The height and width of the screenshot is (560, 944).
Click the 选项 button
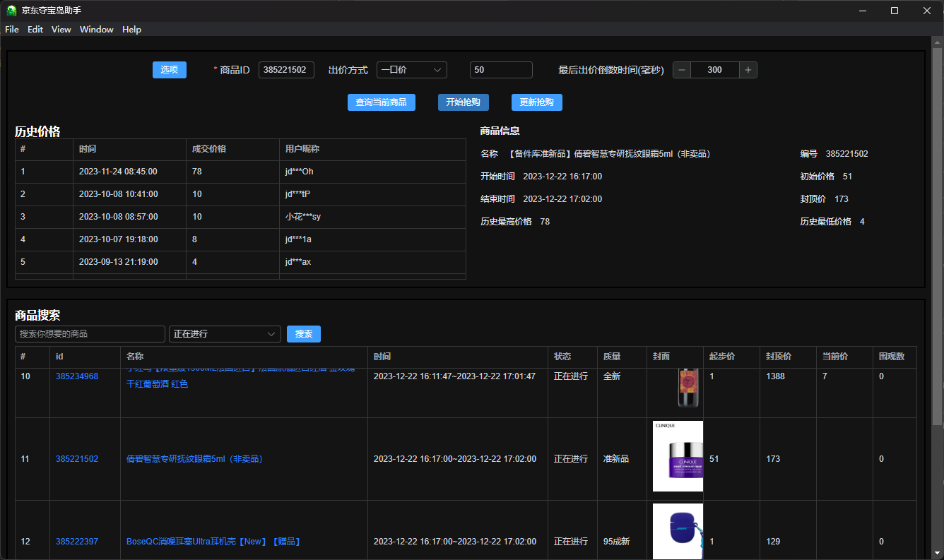[170, 70]
